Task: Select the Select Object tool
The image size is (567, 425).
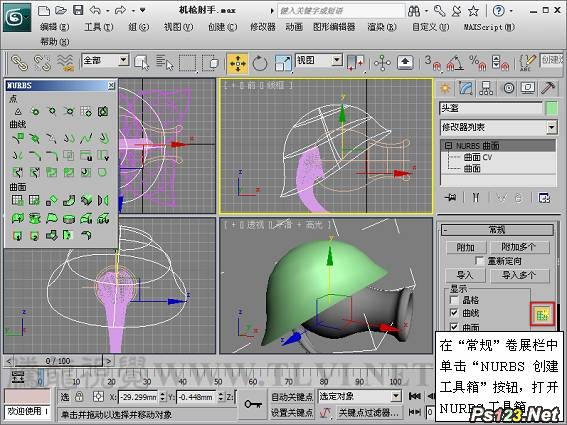Action: click(x=141, y=63)
